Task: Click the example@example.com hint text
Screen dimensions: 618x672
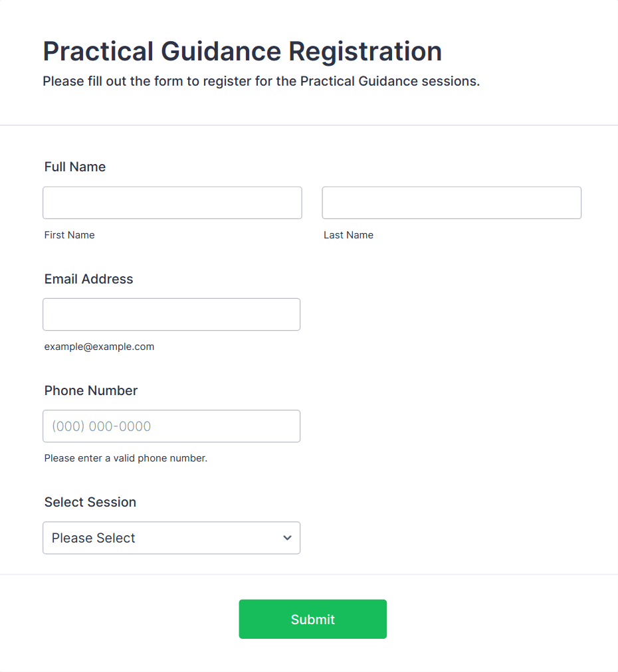Action: coord(99,347)
